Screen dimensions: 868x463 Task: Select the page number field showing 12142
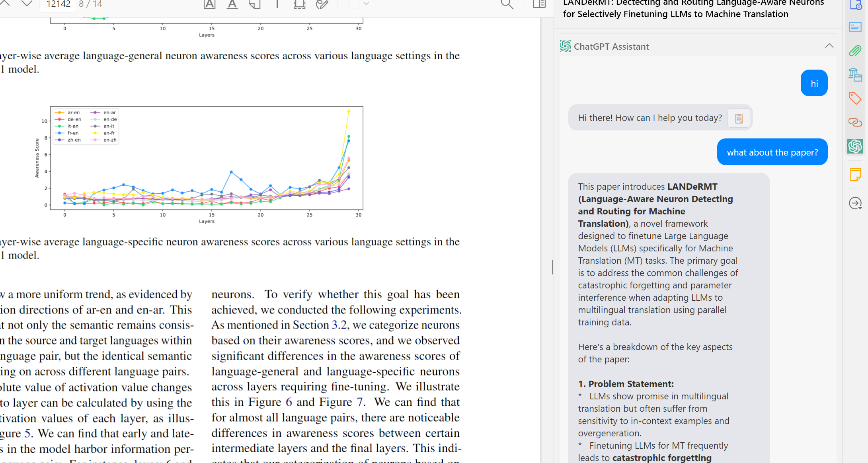59,4
